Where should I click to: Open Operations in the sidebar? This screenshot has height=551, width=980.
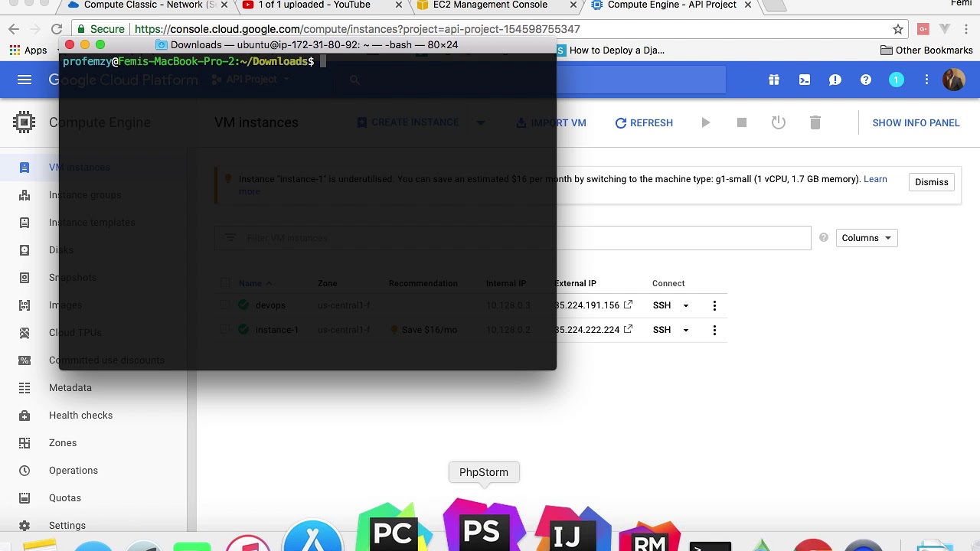pos(73,471)
